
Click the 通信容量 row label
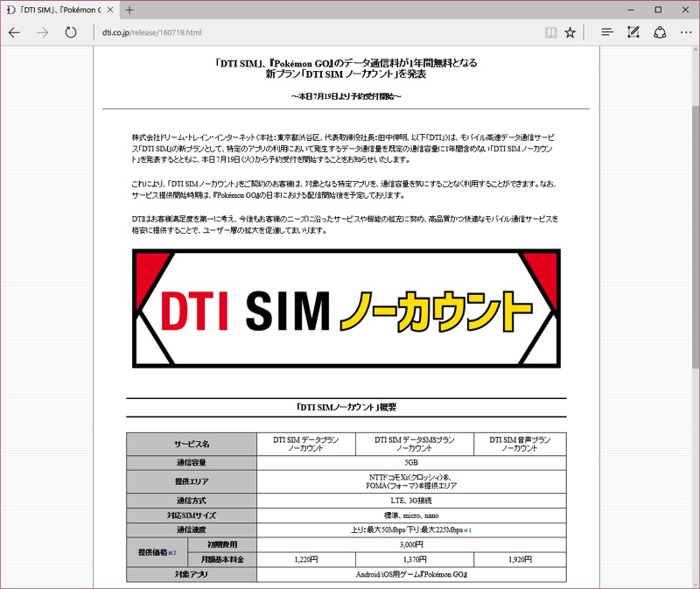(192, 463)
